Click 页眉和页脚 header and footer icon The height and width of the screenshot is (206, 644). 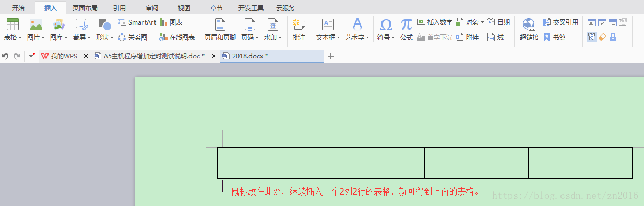pos(220,25)
